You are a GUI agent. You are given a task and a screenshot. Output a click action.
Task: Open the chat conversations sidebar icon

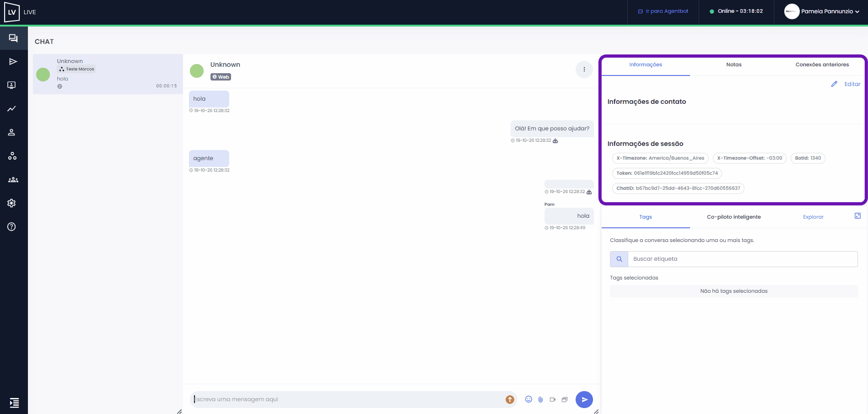pos(13,38)
